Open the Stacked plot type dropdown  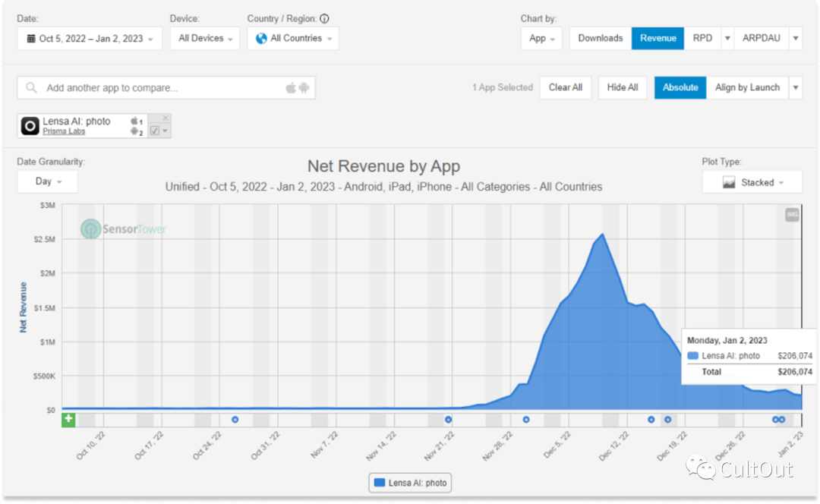(x=752, y=182)
